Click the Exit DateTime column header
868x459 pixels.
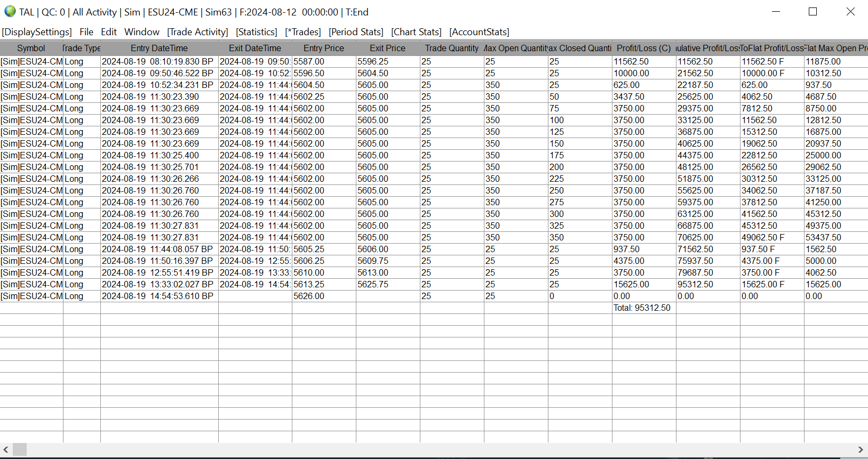[255, 48]
